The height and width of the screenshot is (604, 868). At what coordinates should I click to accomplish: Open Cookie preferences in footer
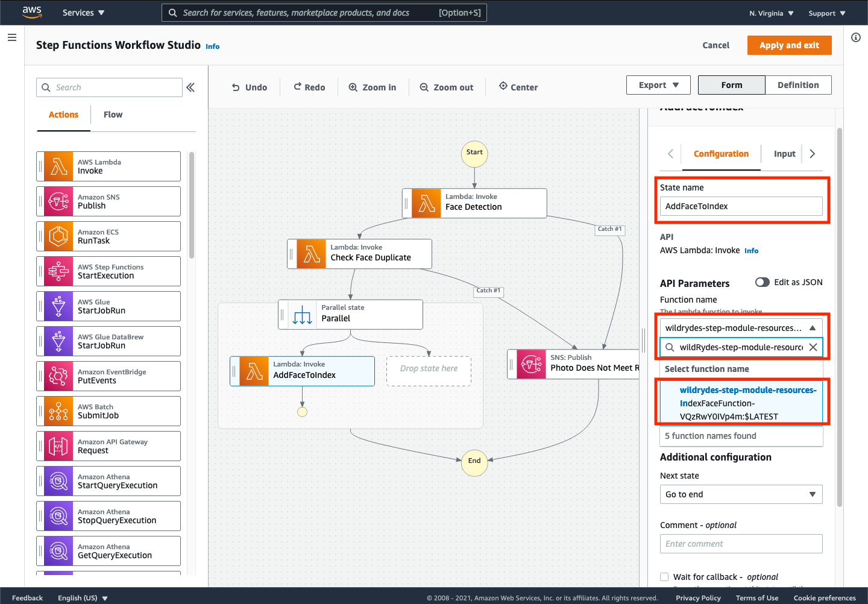825,598
